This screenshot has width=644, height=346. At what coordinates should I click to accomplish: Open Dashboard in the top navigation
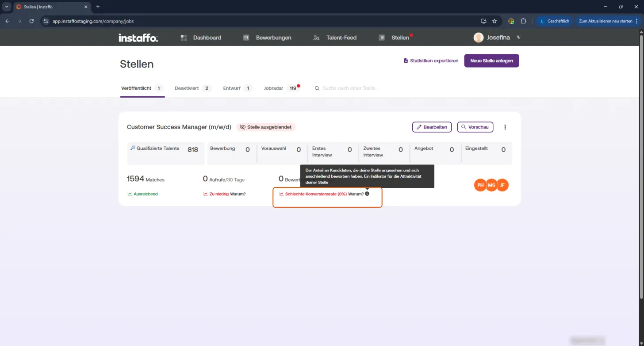[201, 38]
